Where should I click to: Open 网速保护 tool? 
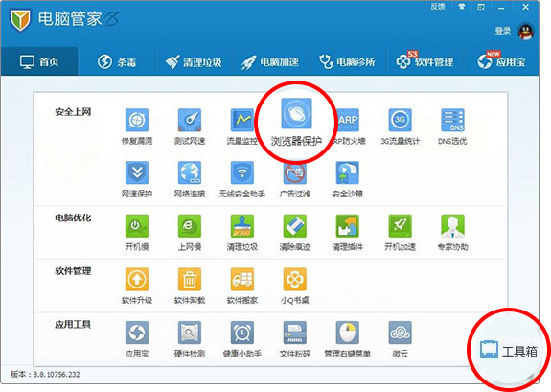pos(137,179)
